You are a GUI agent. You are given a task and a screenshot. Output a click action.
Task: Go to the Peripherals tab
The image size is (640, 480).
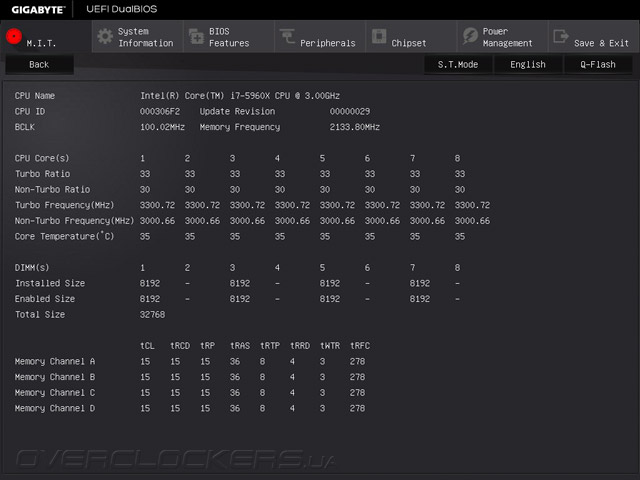(320, 37)
